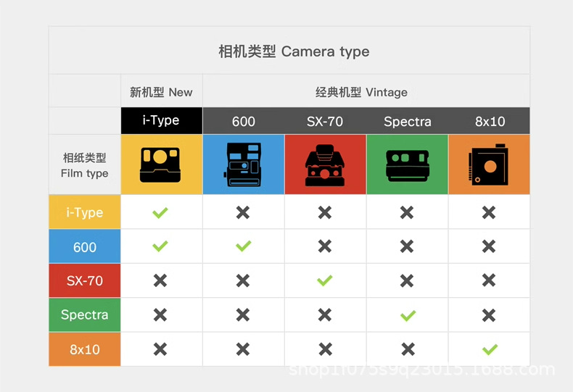The height and width of the screenshot is (392, 573).
Task: Click the blue 600 camera icon
Action: tap(243, 164)
